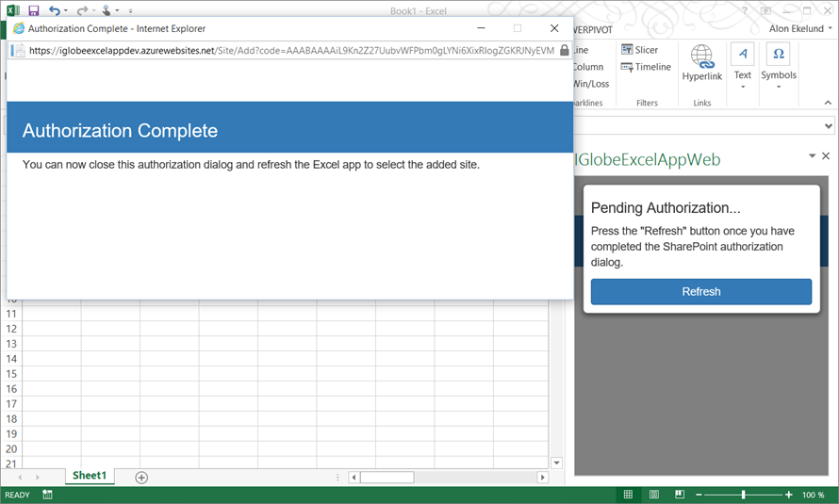Screen dimensions: 839x504
Task: Insert a Slicer filter
Action: 639,50
